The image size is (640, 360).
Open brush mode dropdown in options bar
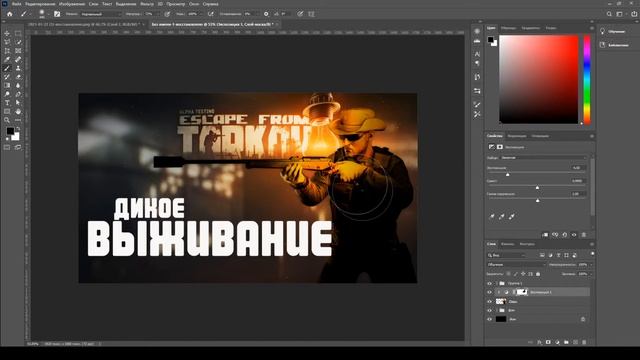[100, 14]
